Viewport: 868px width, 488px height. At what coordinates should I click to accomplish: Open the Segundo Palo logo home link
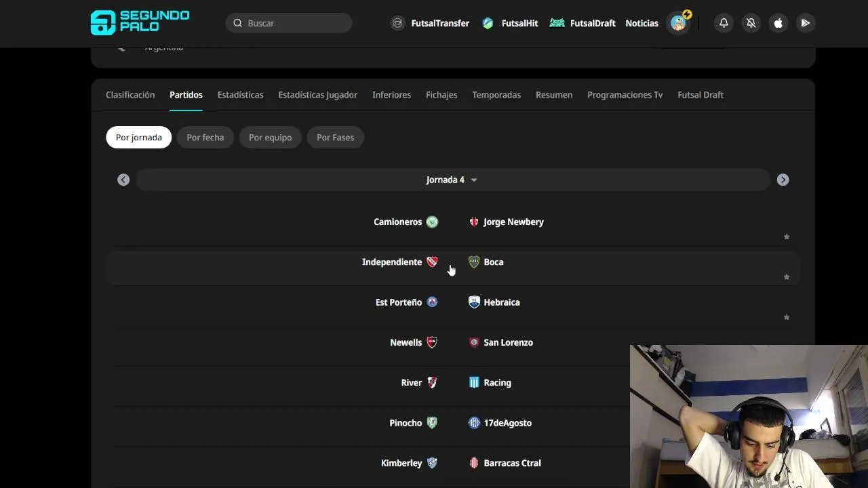coord(140,22)
